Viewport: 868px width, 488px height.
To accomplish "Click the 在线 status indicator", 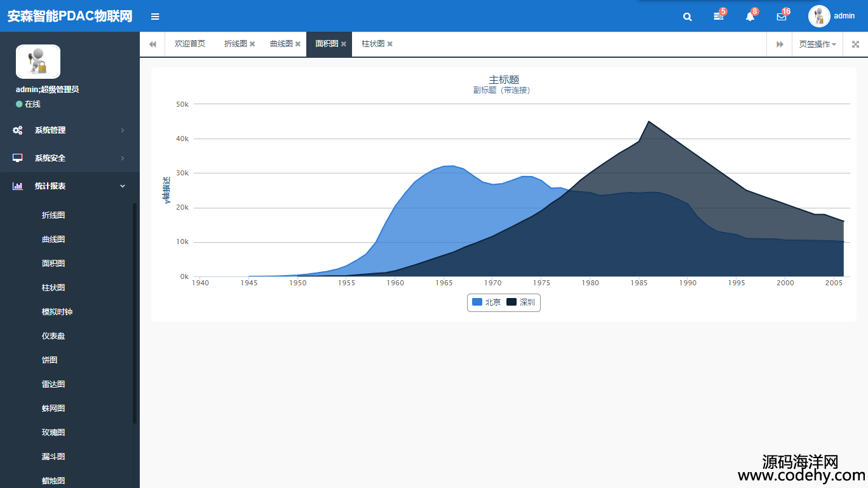I will click(x=28, y=104).
